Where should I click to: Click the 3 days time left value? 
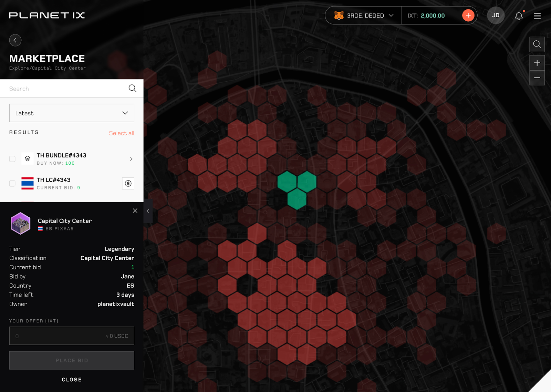pos(125,295)
